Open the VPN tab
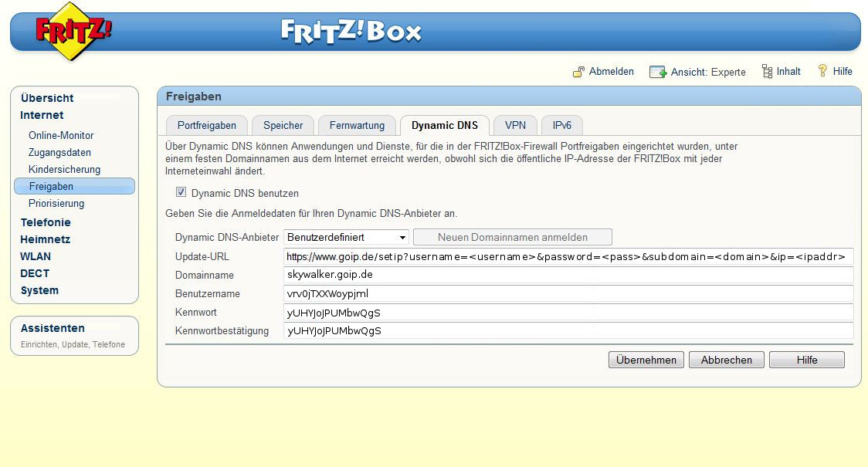 tap(515, 126)
